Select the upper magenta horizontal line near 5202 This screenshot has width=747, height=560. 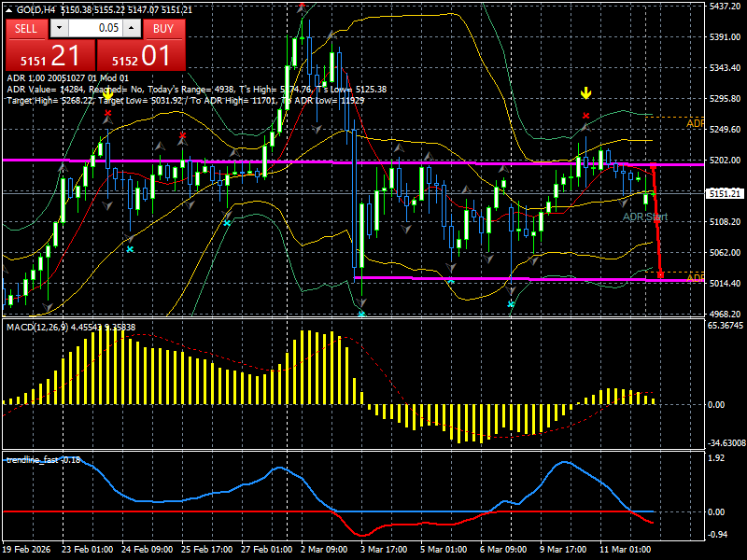tap(353, 162)
